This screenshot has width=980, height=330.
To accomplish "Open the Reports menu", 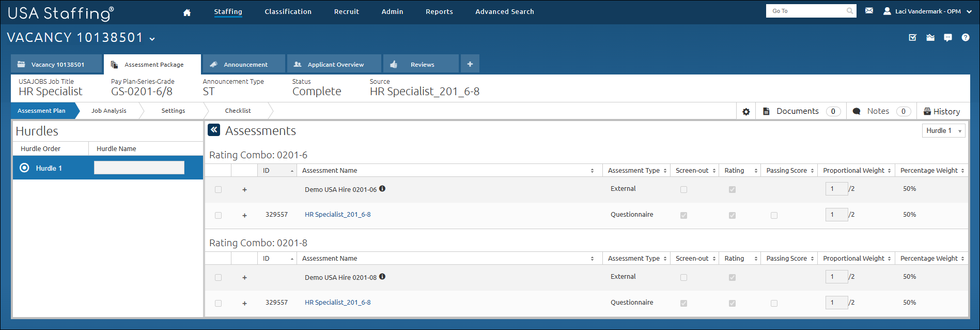I will click(x=439, y=11).
